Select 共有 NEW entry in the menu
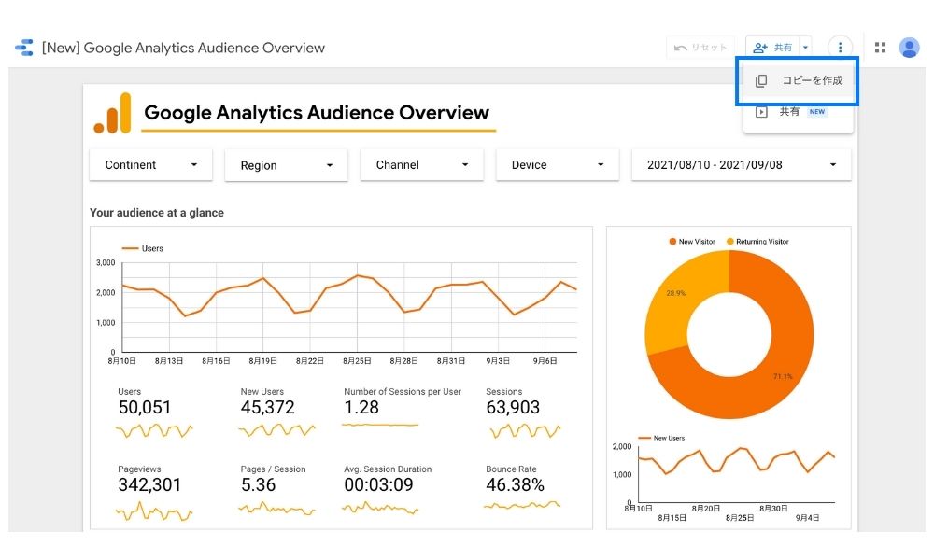The image size is (934, 560). 799,112
